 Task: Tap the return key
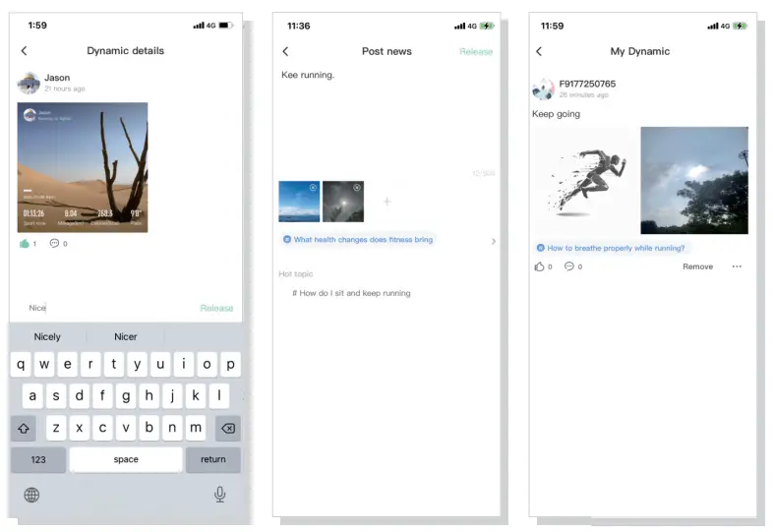click(213, 459)
